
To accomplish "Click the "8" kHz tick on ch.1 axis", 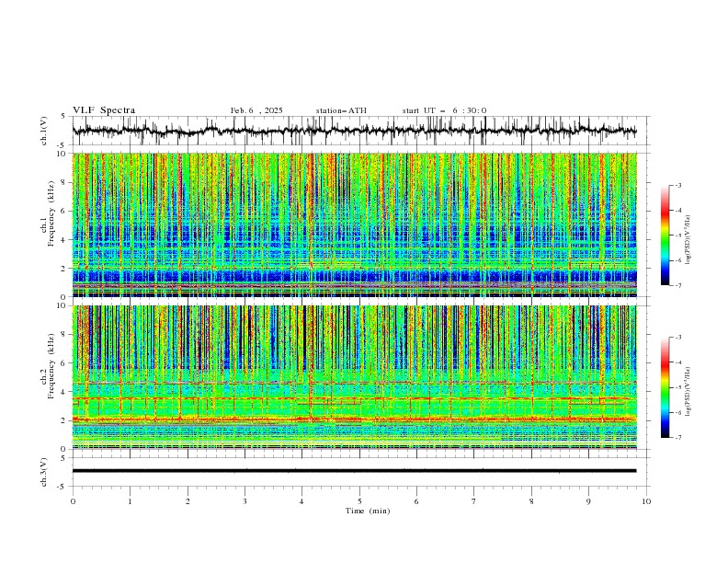I will pyautogui.click(x=64, y=182).
